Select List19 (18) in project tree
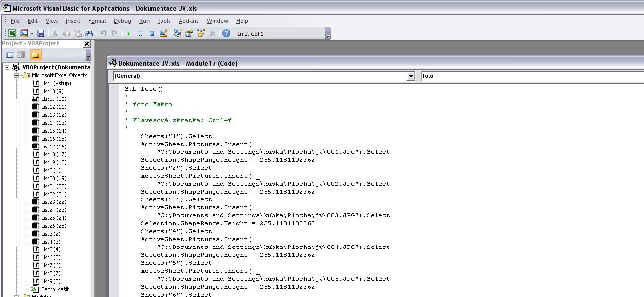The width and height of the screenshot is (644, 297). pos(54,162)
